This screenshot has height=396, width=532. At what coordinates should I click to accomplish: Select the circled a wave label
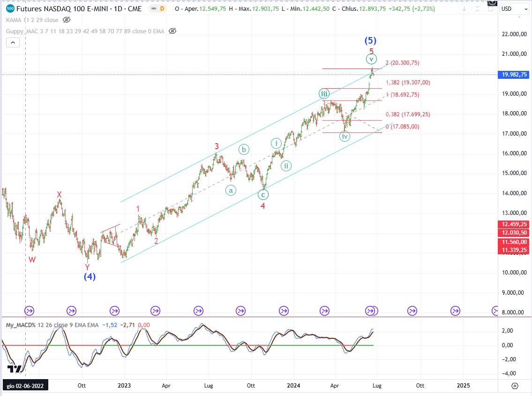(231, 190)
